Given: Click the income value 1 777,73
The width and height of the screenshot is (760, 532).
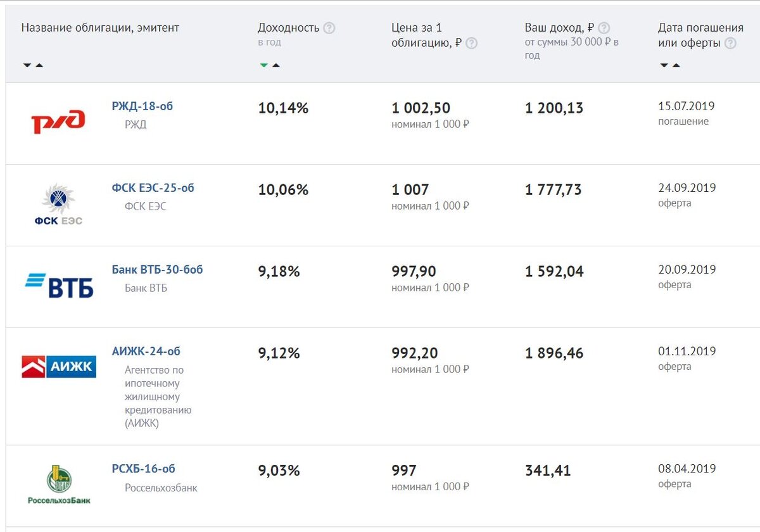Looking at the screenshot, I should [554, 190].
